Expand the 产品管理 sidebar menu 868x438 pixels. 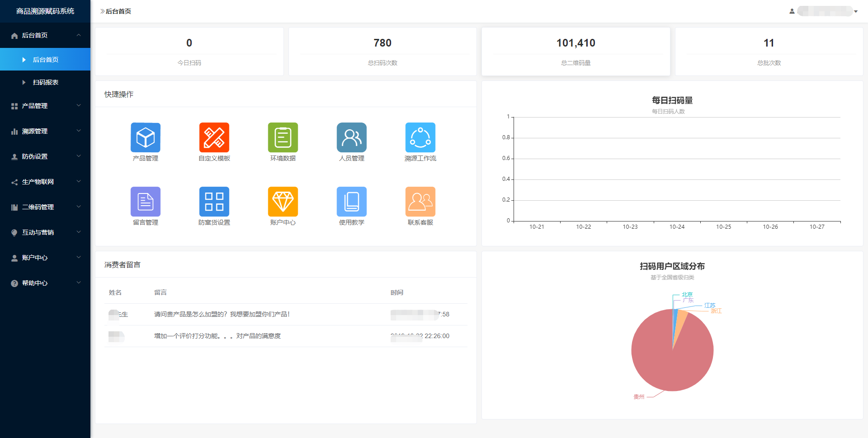pyautogui.click(x=45, y=106)
